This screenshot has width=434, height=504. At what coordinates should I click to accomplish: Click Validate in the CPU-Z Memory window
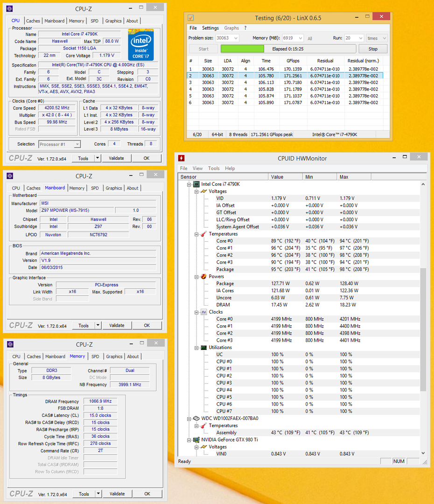(117, 494)
